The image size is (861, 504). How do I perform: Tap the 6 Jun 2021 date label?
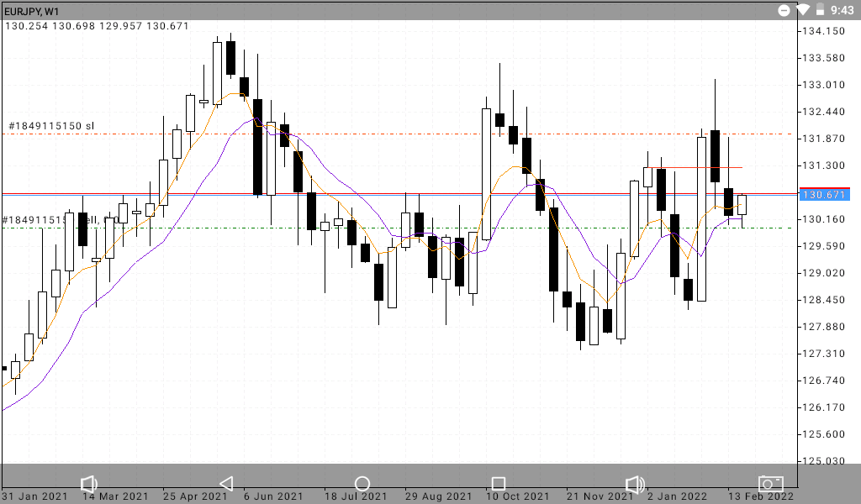(x=273, y=496)
